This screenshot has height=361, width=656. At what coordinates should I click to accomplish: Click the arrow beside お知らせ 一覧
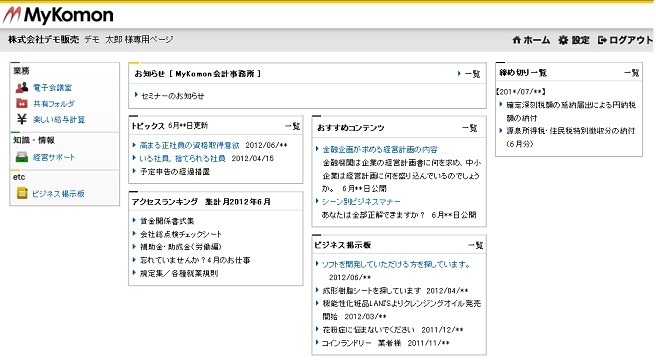coord(459,74)
